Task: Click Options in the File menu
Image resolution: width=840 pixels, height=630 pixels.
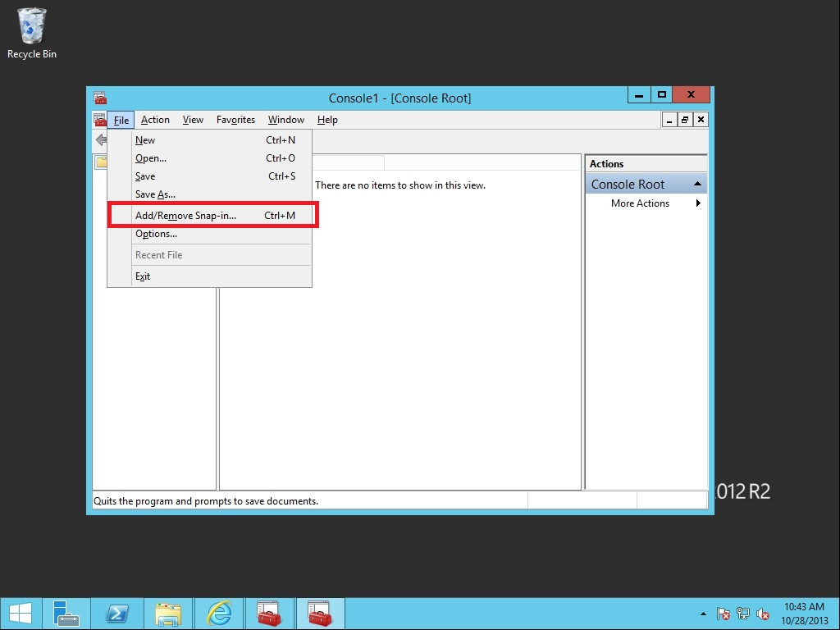Action: 156,234
